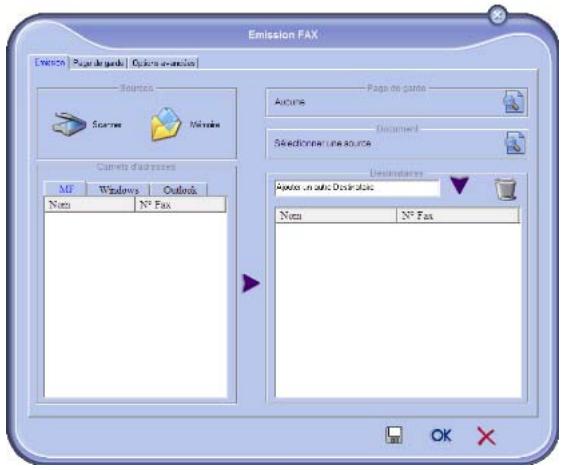
Task: Open the Options avancées tab
Action: click(163, 63)
